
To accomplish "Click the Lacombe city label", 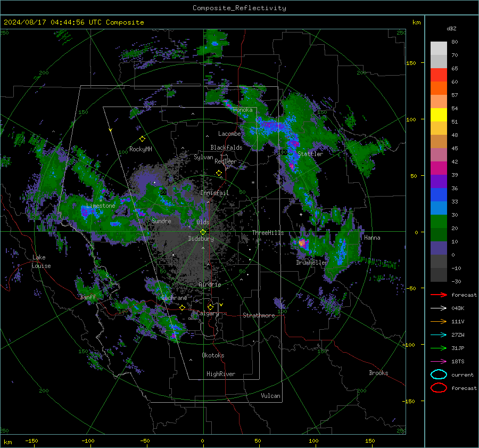I will (x=229, y=134).
